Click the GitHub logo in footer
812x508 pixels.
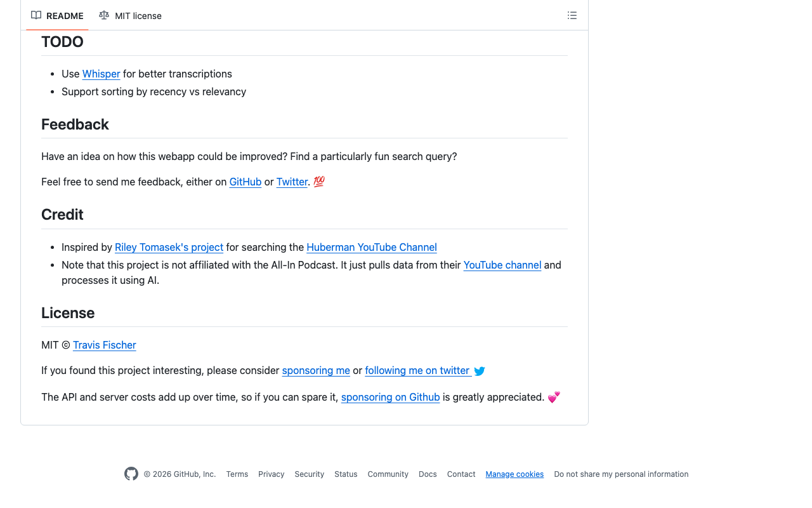(x=131, y=474)
